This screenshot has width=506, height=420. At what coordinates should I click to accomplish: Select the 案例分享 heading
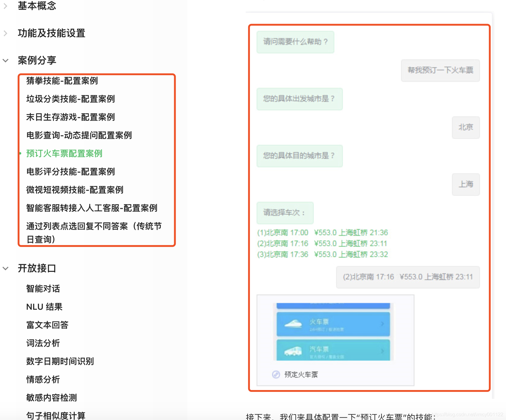click(37, 60)
